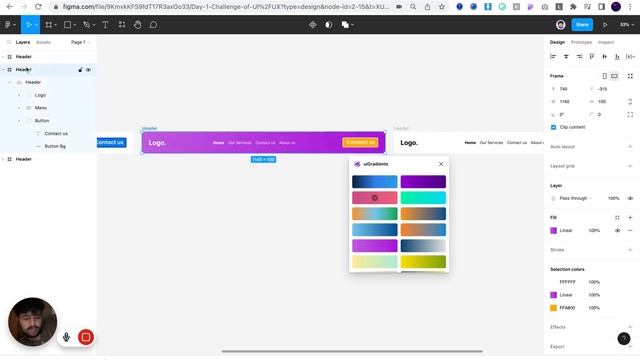Expand the Menu layer
The width and height of the screenshot is (640, 360).
tap(19, 108)
